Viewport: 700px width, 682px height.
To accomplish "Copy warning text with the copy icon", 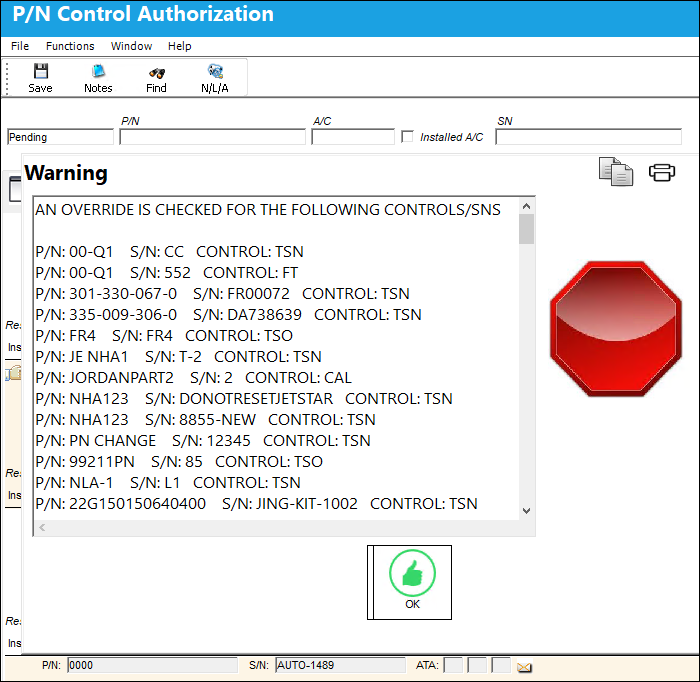I will tap(616, 172).
